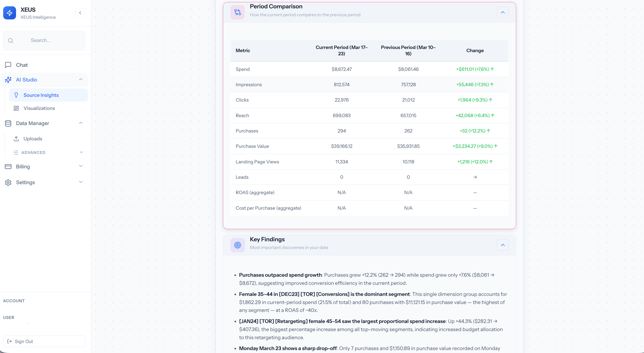
Task: Click the Advanced filter-sliders icon
Action: tap(16, 152)
